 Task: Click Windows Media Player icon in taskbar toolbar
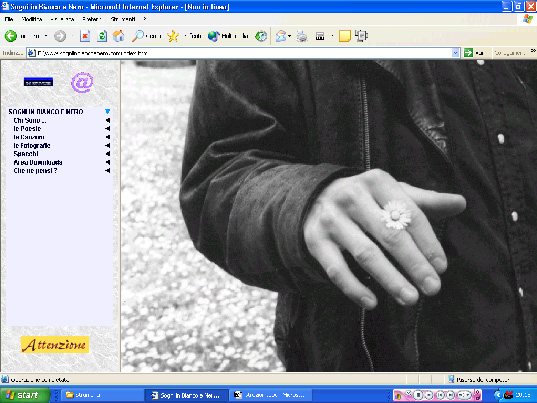[x=398, y=395]
